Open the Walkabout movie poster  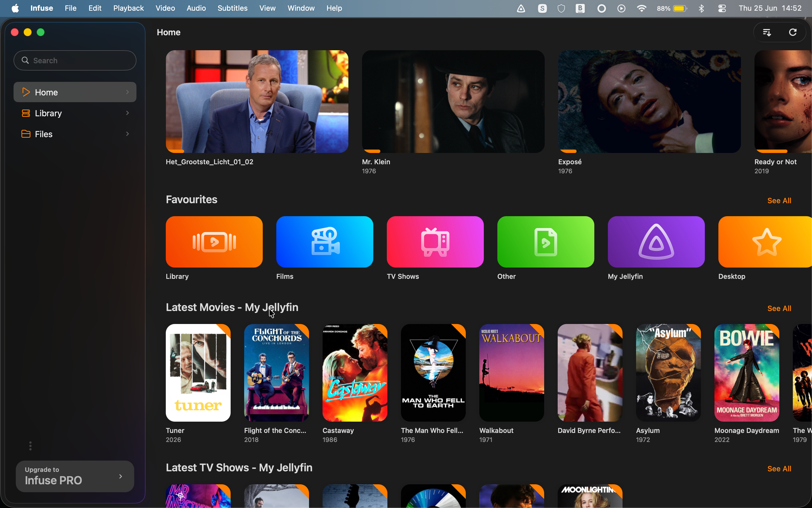(511, 373)
